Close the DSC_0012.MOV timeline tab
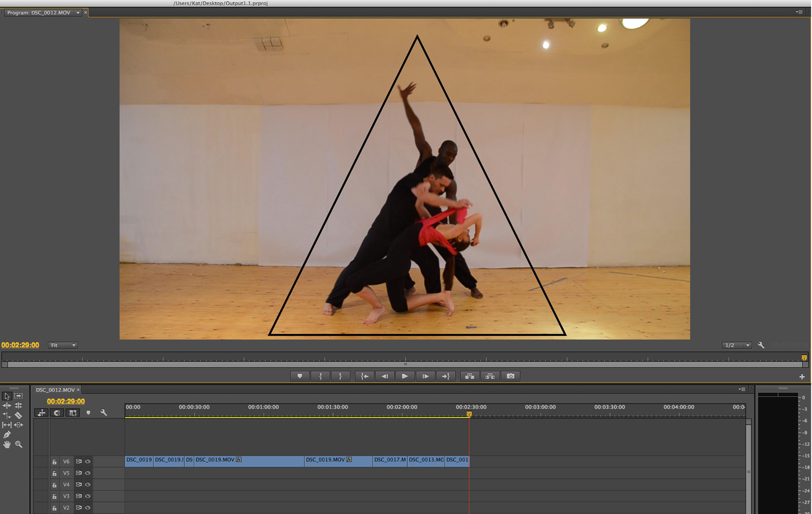This screenshot has height=514, width=812. (x=78, y=390)
